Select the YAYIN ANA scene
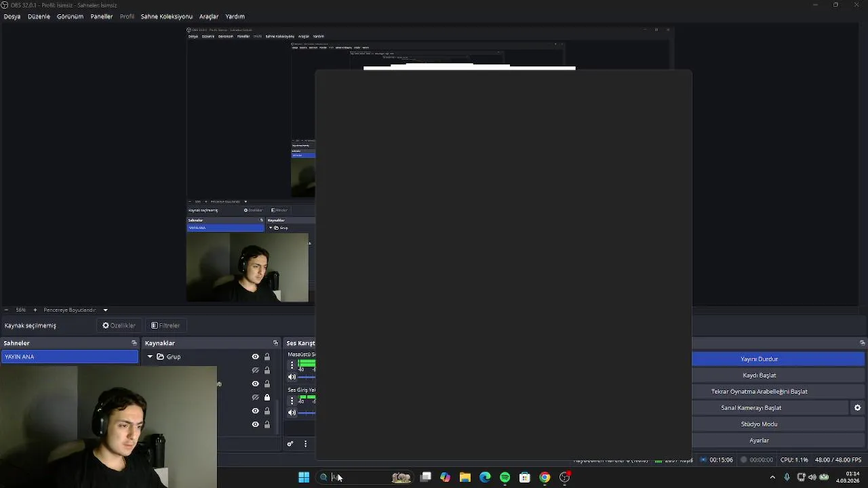This screenshot has width=868, height=488. (x=70, y=357)
